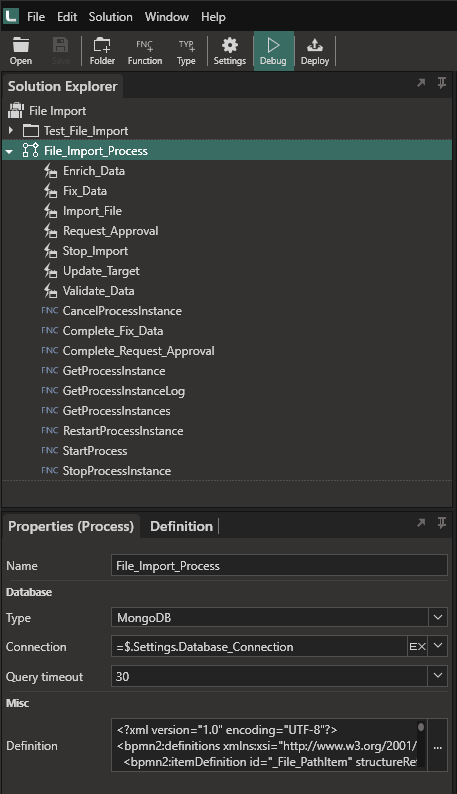Click FNC icon for CancelProcessInstance

coord(50,310)
